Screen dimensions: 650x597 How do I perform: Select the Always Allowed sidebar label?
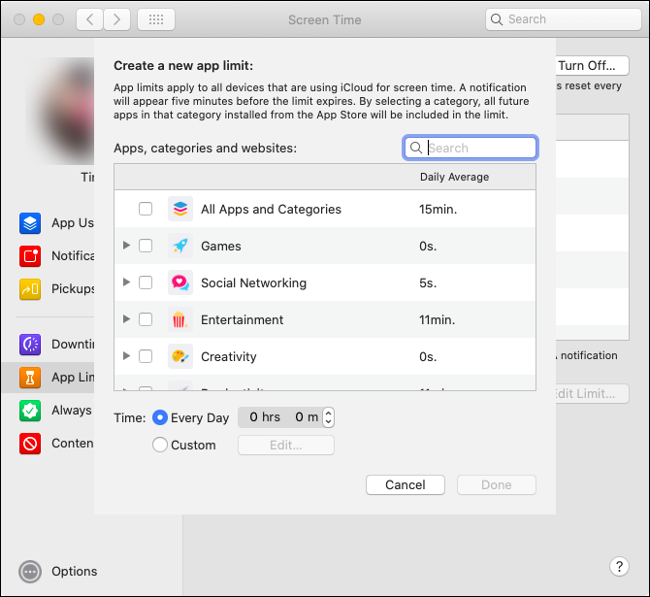coord(72,410)
